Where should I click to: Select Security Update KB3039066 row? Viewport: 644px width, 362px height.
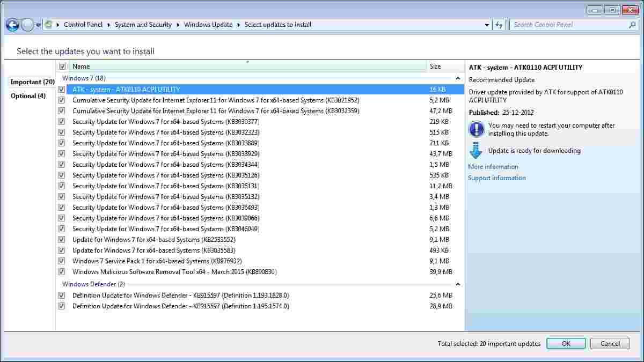pos(260,218)
